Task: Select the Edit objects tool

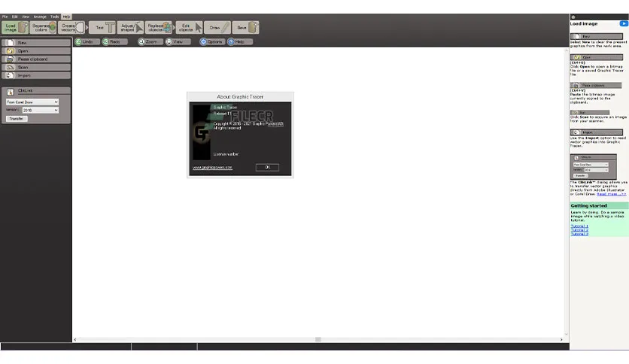Action: (189, 27)
